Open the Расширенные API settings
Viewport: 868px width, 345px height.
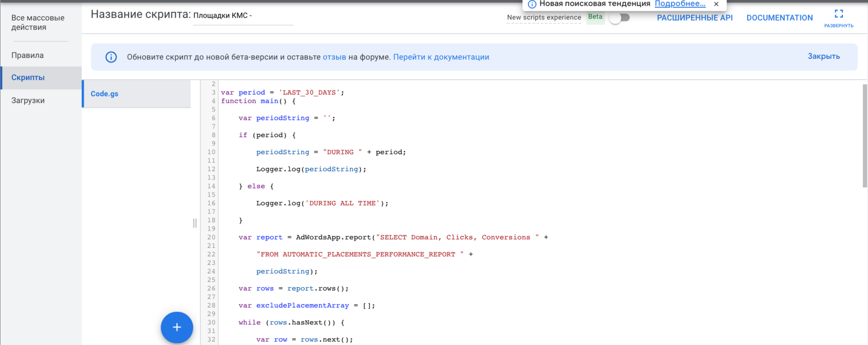tap(694, 18)
